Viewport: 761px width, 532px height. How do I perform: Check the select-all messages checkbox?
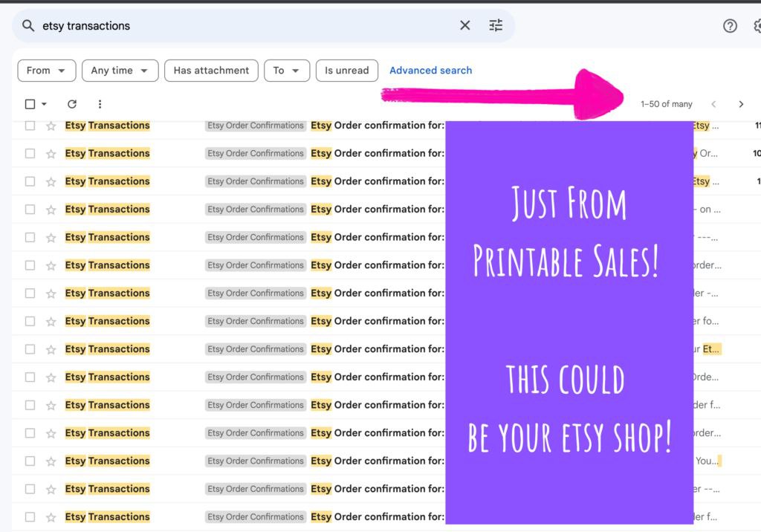pyautogui.click(x=30, y=104)
